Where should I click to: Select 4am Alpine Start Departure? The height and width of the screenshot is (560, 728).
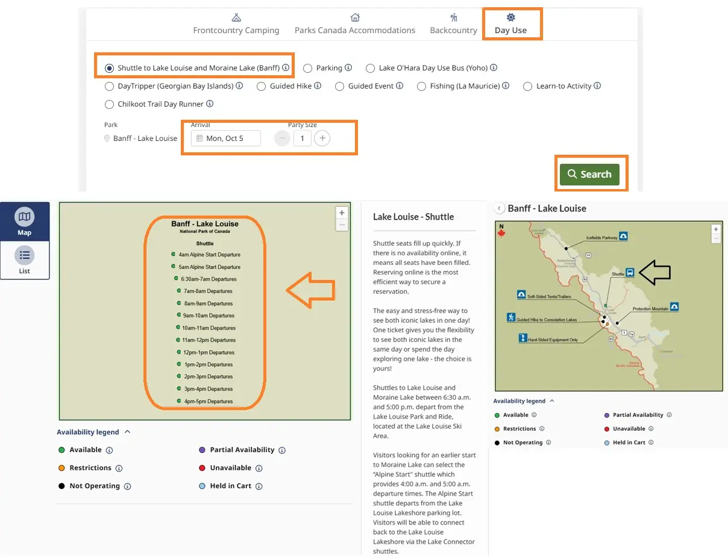[x=206, y=255]
